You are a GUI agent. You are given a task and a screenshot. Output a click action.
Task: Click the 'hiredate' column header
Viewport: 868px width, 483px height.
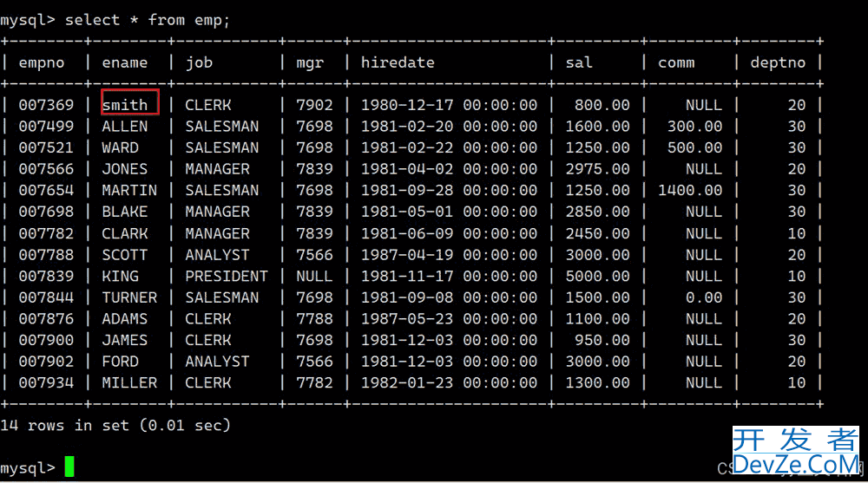coord(398,62)
